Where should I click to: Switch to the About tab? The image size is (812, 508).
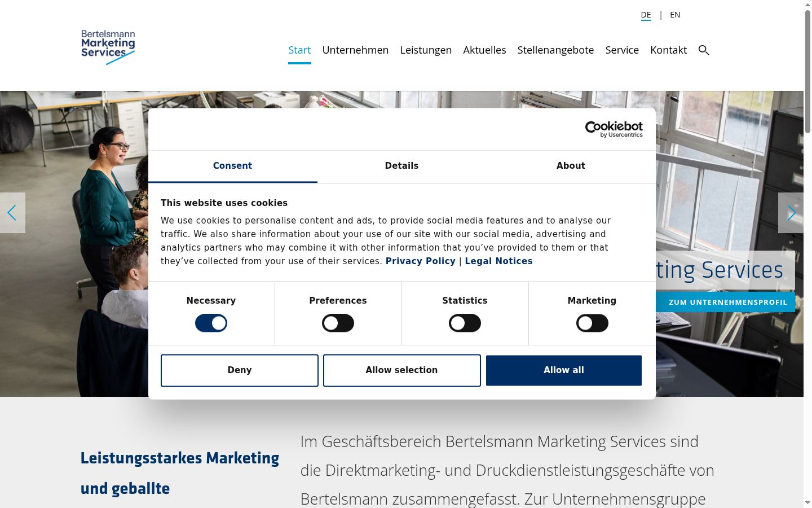[571, 166]
